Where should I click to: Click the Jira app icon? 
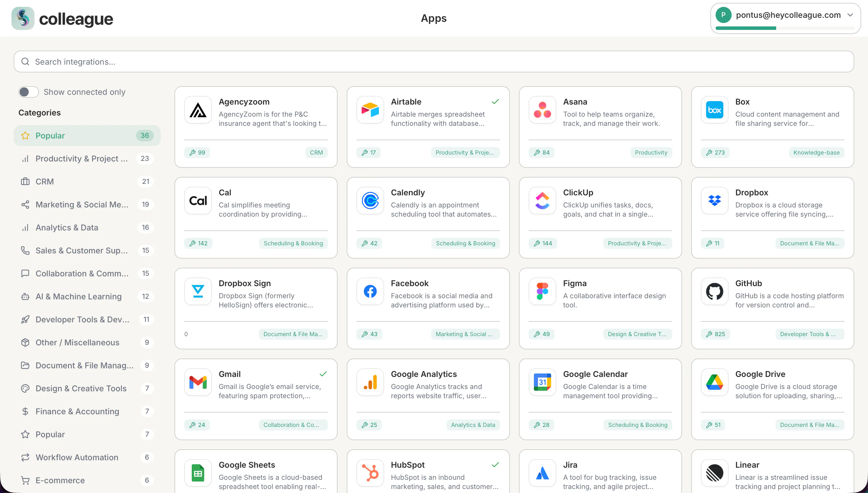(542, 473)
